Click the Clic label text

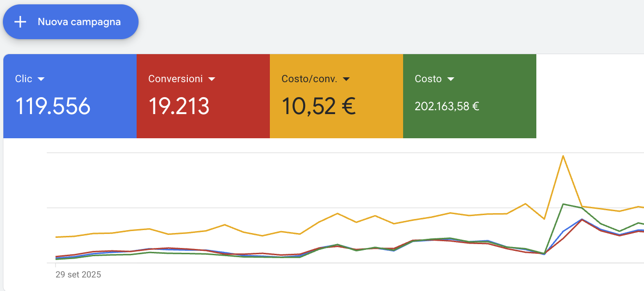24,79
